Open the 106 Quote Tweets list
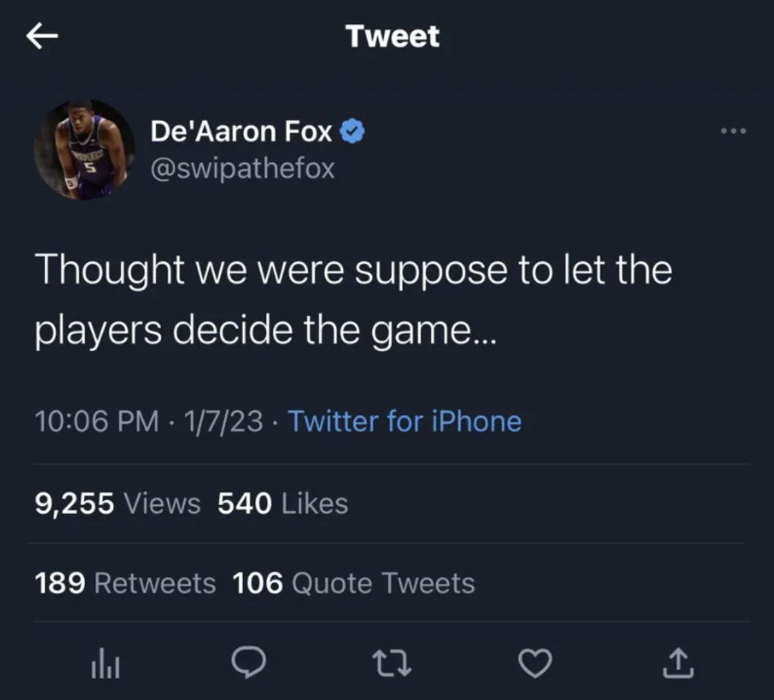This screenshot has height=700, width=774. [x=353, y=583]
